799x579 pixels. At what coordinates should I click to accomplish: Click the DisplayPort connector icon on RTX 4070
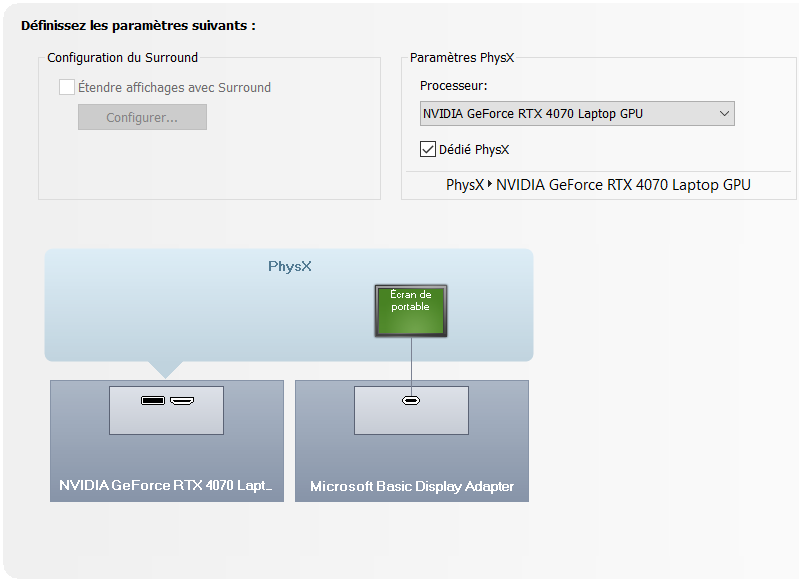[x=153, y=401]
